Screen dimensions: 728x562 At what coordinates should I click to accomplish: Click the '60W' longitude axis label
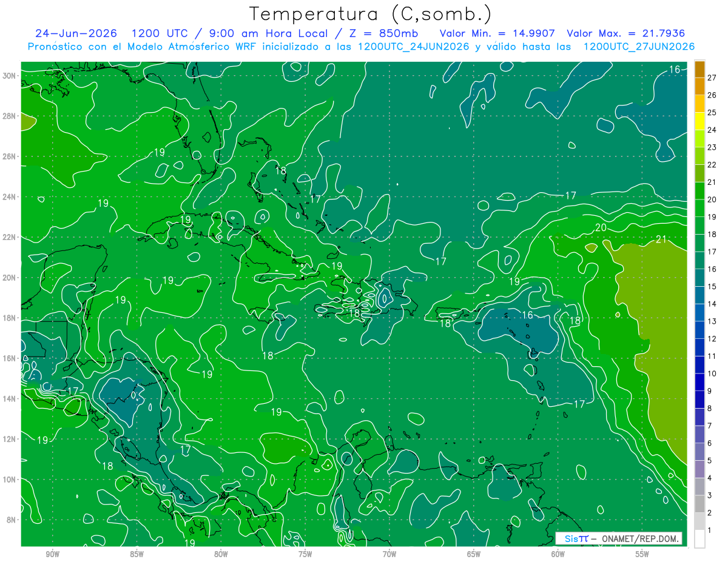pos(558,554)
